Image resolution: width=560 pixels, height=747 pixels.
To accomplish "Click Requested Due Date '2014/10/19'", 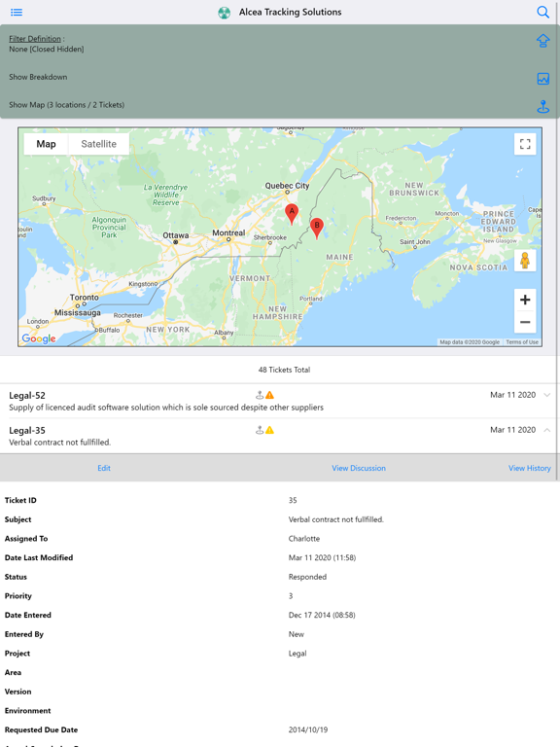I will [x=308, y=729].
